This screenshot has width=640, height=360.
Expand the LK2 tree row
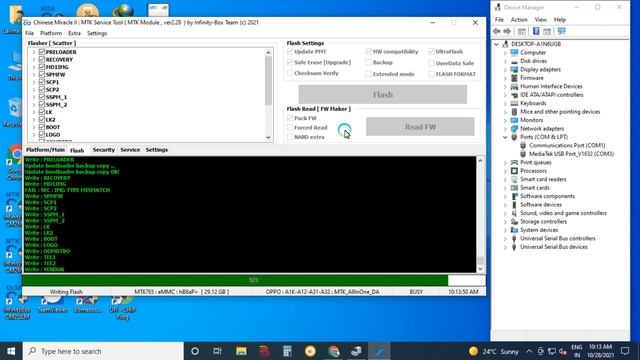pyautogui.click(x=34, y=120)
